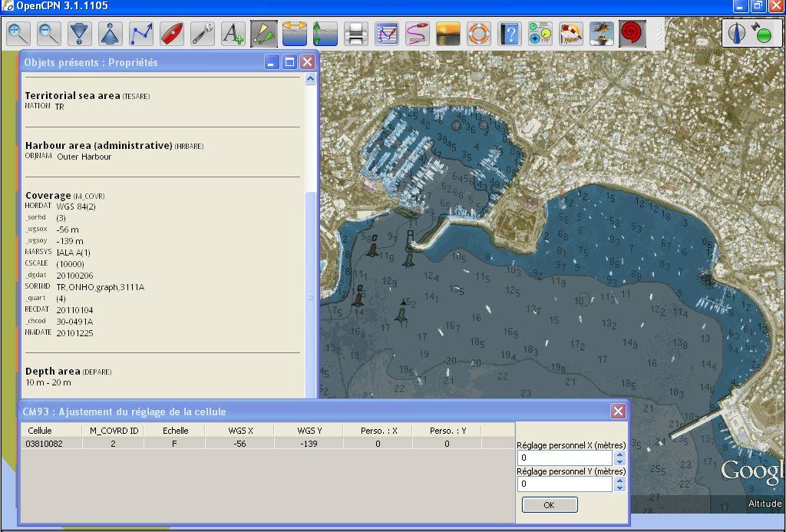Image resolution: width=786 pixels, height=532 pixels.
Task: Click the red spiral icon in toolbar
Action: point(632,34)
